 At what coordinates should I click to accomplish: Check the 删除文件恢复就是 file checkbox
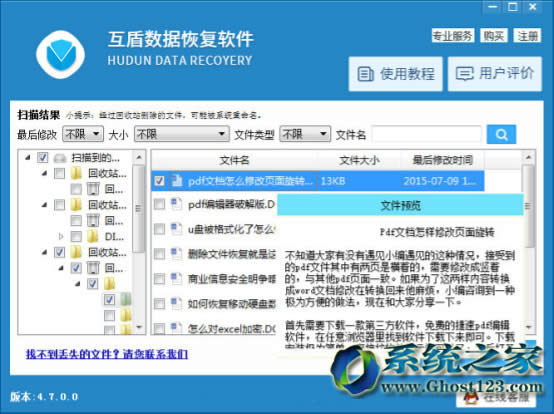coord(159,254)
